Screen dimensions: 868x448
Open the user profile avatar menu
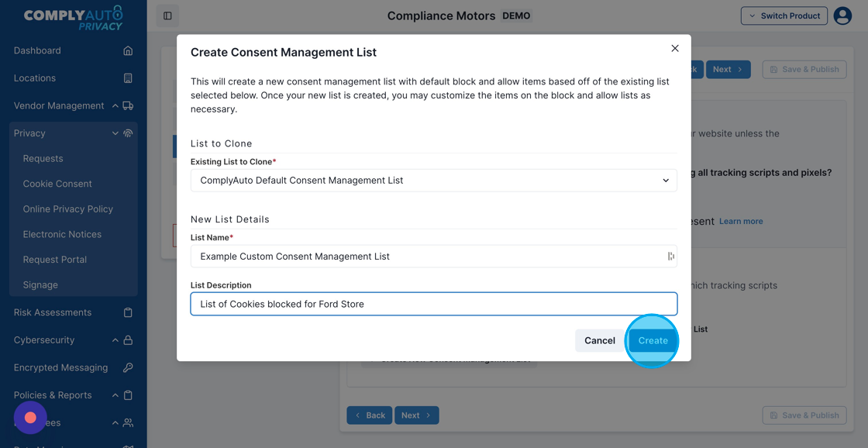[x=842, y=16]
